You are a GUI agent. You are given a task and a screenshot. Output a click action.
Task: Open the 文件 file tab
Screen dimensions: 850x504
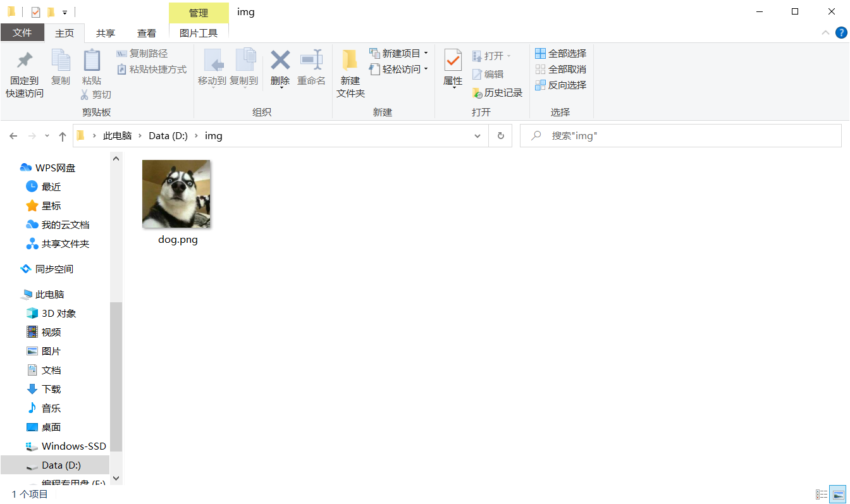click(x=22, y=33)
